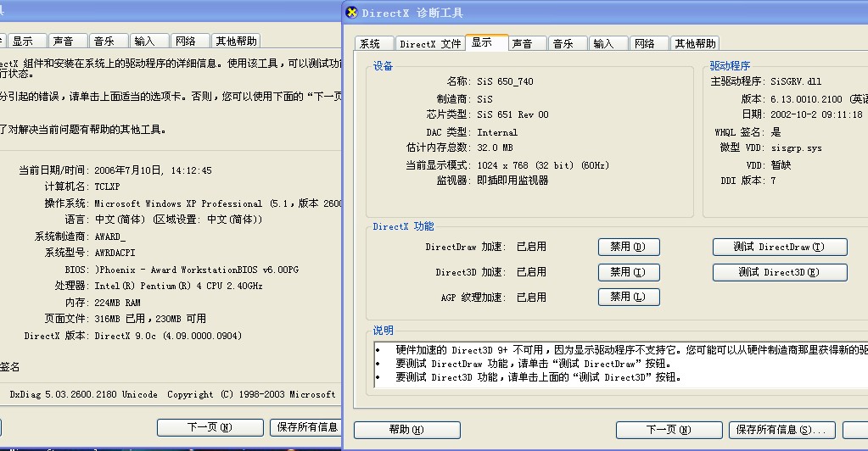The image size is (868, 451).
Task: Click current date text 2006年7月10日, 14:12:45
Action: (153, 170)
